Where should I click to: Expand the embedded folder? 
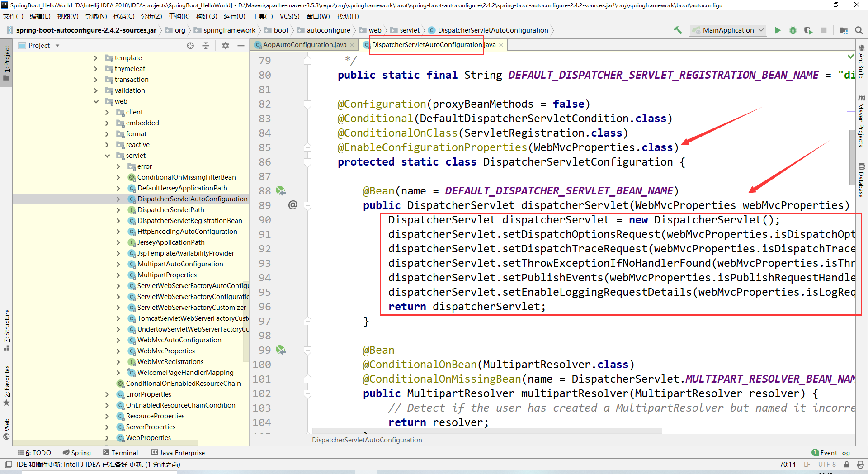pyautogui.click(x=107, y=123)
